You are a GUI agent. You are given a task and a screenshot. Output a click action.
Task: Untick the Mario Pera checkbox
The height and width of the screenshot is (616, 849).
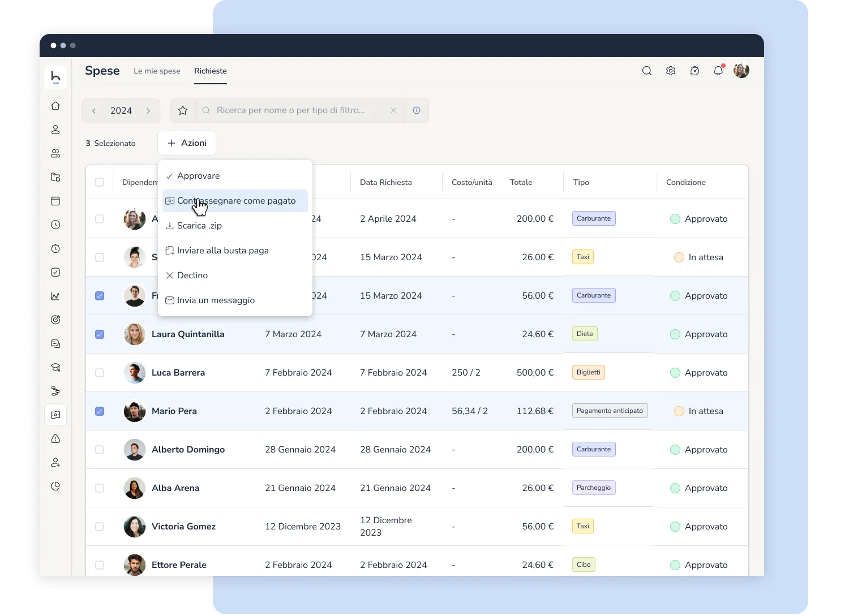point(100,411)
